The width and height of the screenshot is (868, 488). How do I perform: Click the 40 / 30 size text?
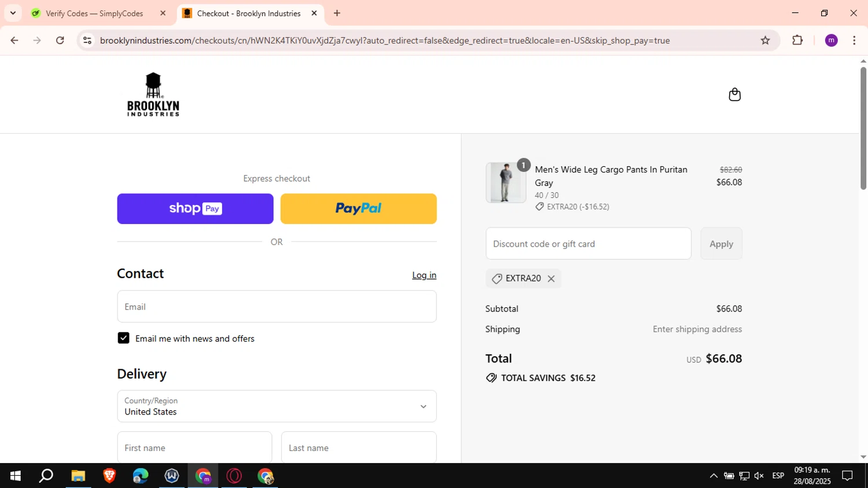click(x=547, y=195)
